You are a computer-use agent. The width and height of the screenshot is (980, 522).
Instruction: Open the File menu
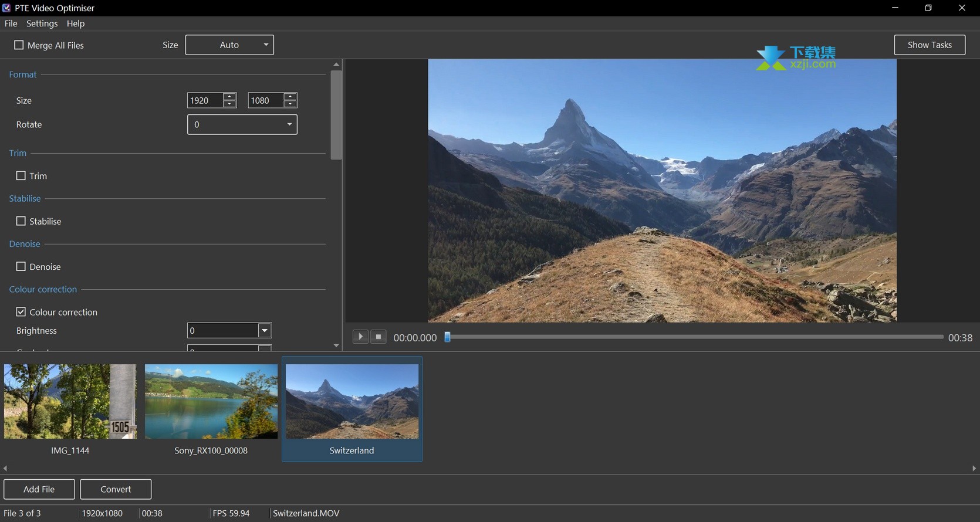(x=11, y=23)
